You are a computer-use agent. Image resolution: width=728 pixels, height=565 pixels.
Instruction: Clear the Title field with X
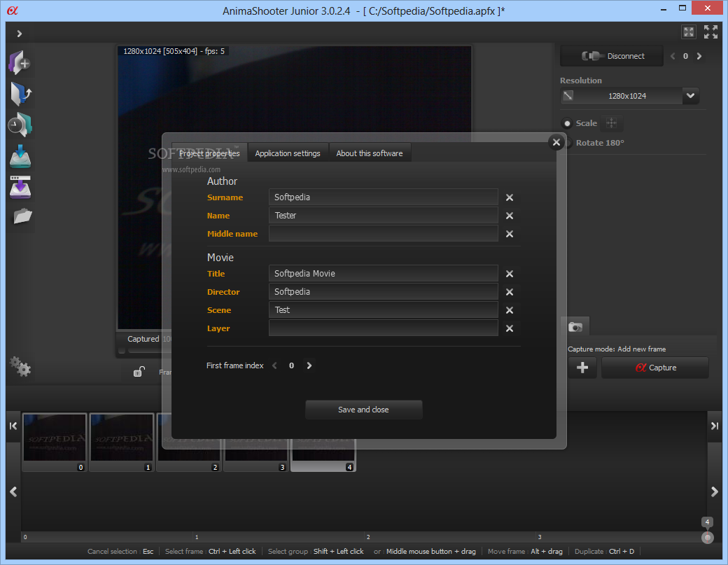click(x=510, y=274)
